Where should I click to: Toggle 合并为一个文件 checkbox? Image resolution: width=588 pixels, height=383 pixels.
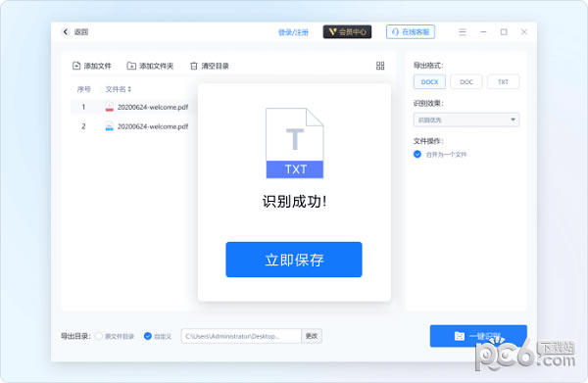point(417,154)
